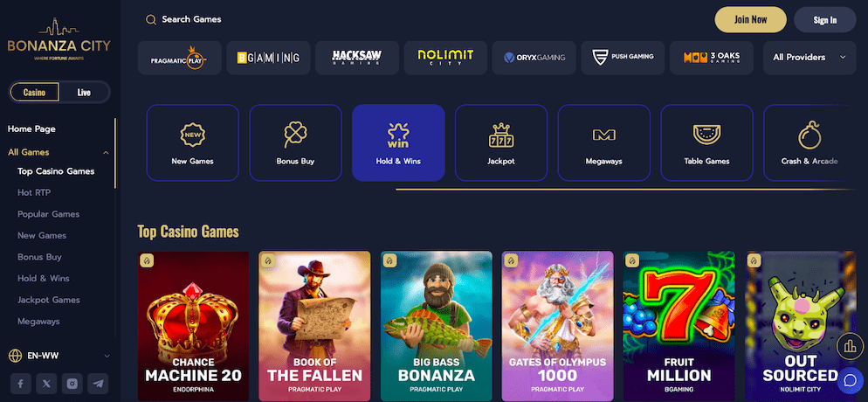Viewport: 868px width, 402px height.
Task: Open the Telegram social icon
Action: tap(98, 383)
